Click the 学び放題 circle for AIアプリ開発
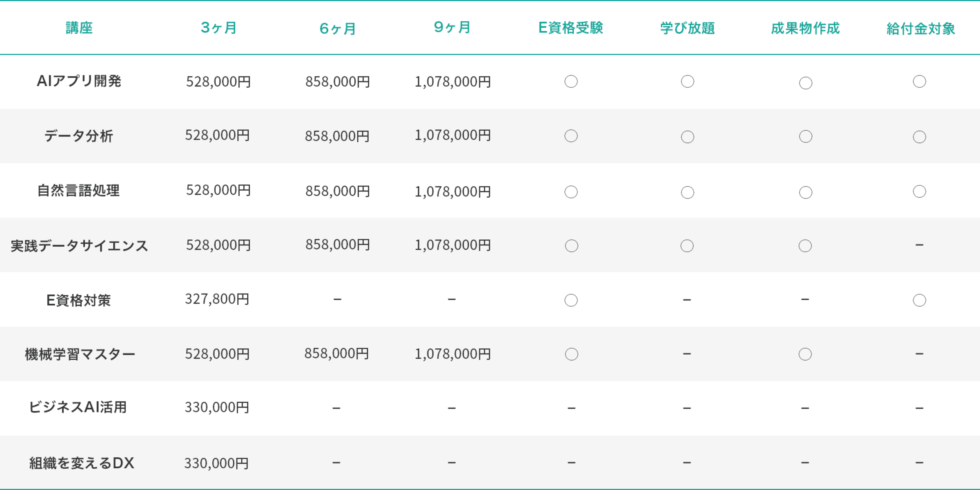Screen dimensions: 980x490 [x=687, y=82]
